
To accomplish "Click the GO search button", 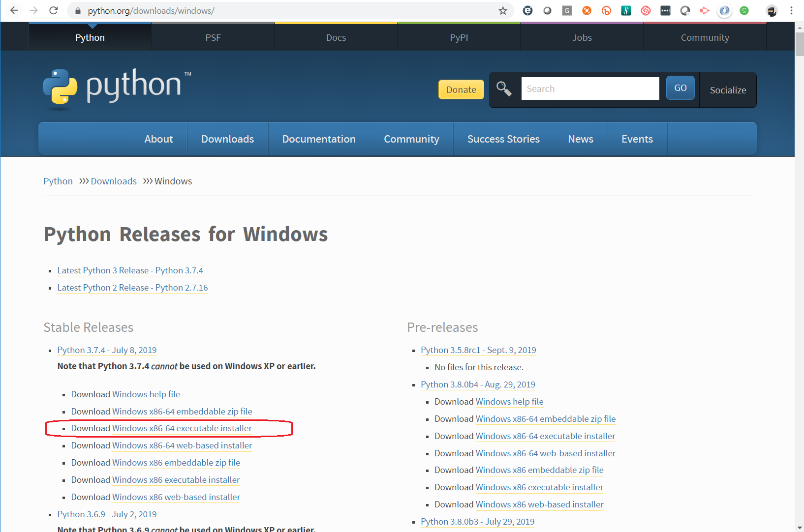I will tap(680, 88).
